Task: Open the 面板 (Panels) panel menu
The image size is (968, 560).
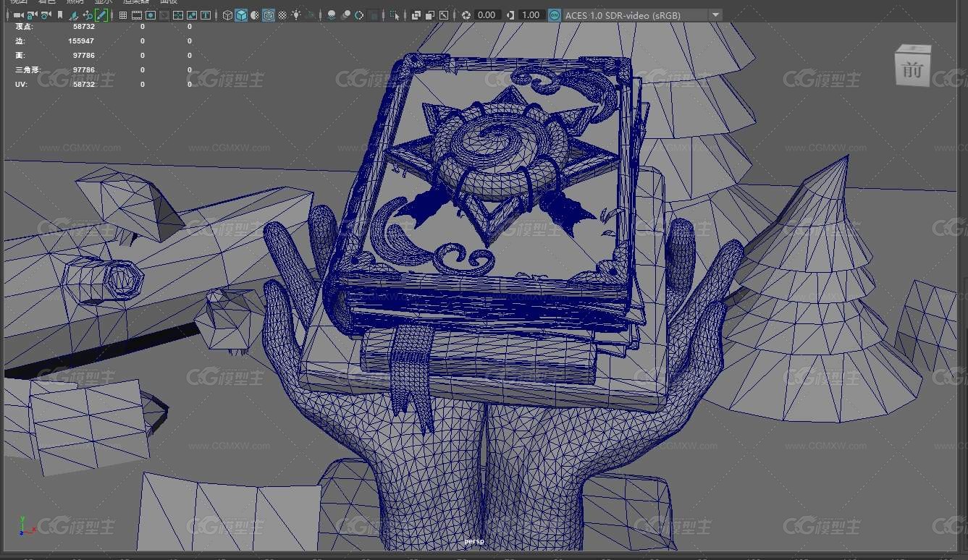Action: pyautogui.click(x=169, y=2)
